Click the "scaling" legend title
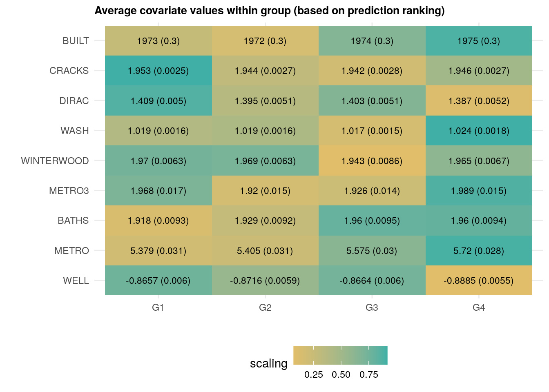This screenshot has width=549, height=392. pos(269,363)
